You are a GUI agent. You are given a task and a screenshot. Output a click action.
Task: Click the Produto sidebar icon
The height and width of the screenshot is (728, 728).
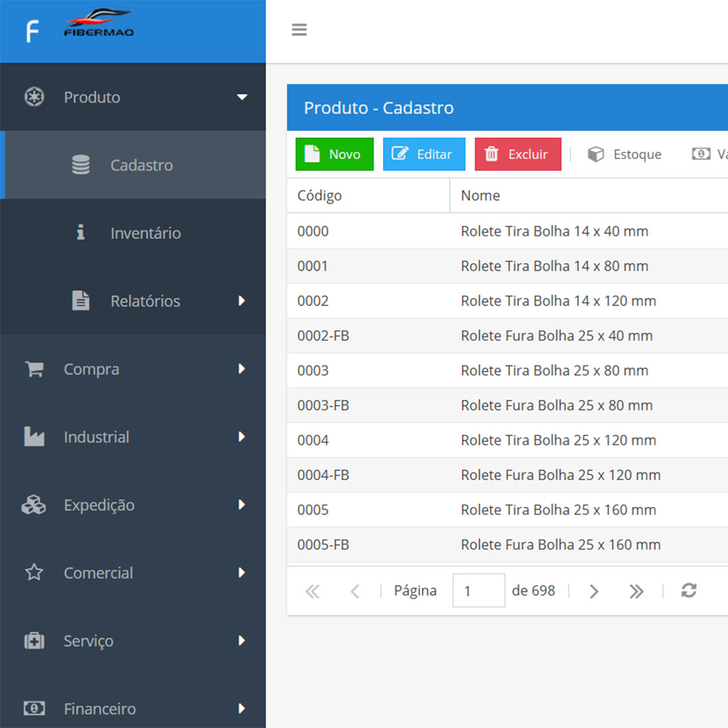[x=34, y=96]
